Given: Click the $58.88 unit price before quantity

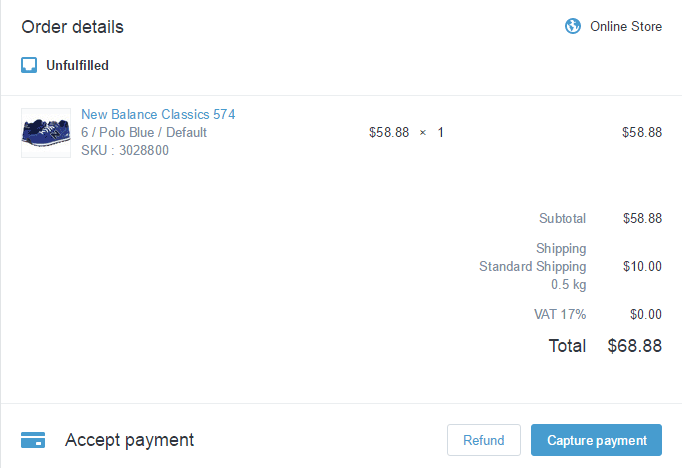Looking at the screenshot, I should click(389, 132).
